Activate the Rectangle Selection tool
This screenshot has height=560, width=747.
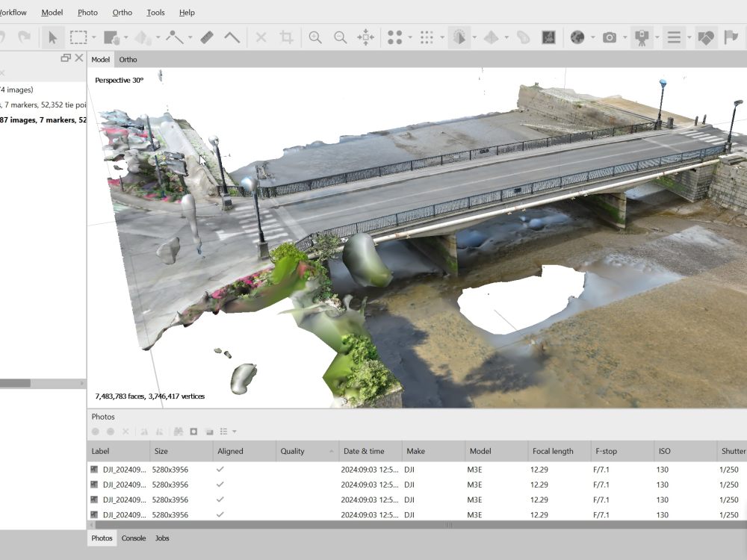tap(78, 37)
